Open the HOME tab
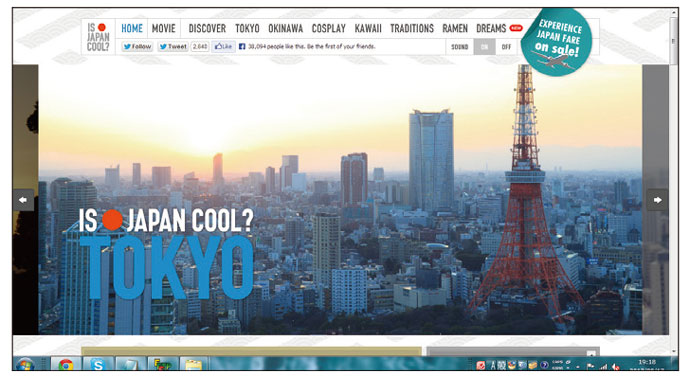 (132, 29)
